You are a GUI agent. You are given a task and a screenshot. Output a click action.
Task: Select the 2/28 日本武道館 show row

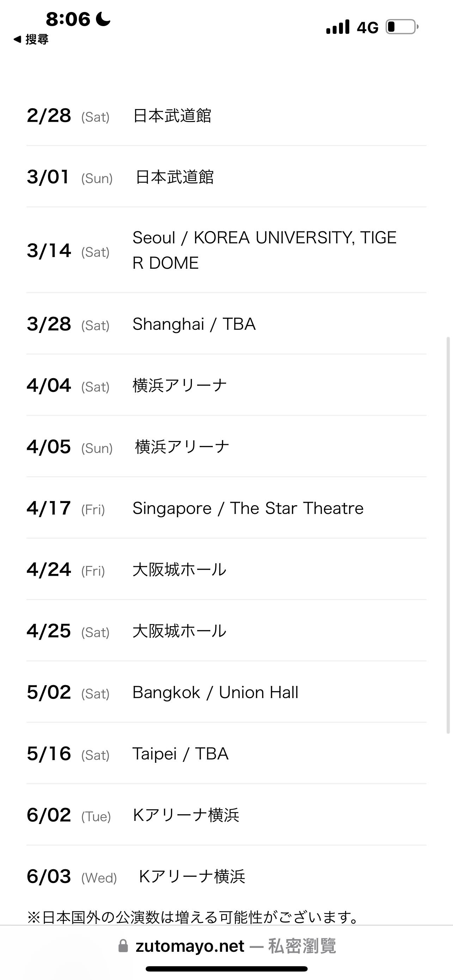pyautogui.click(x=226, y=115)
